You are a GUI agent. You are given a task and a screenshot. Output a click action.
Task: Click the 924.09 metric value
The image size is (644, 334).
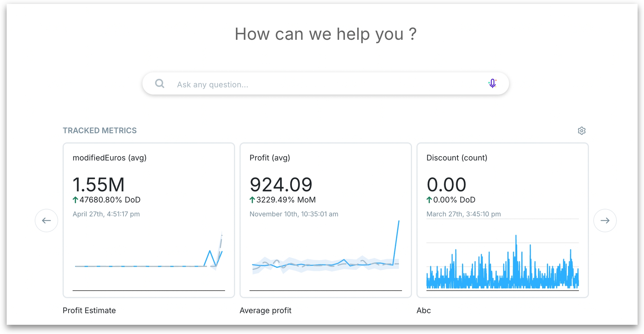(281, 184)
